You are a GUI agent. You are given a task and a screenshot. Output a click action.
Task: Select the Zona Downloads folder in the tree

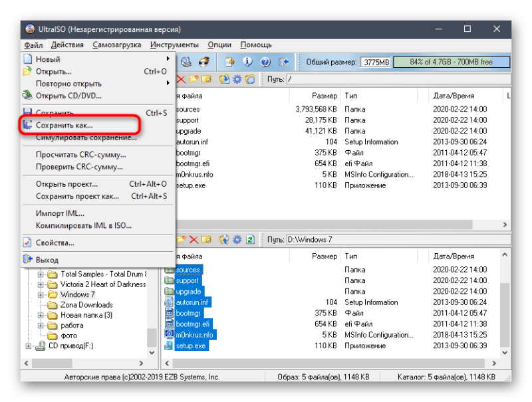coord(86,305)
